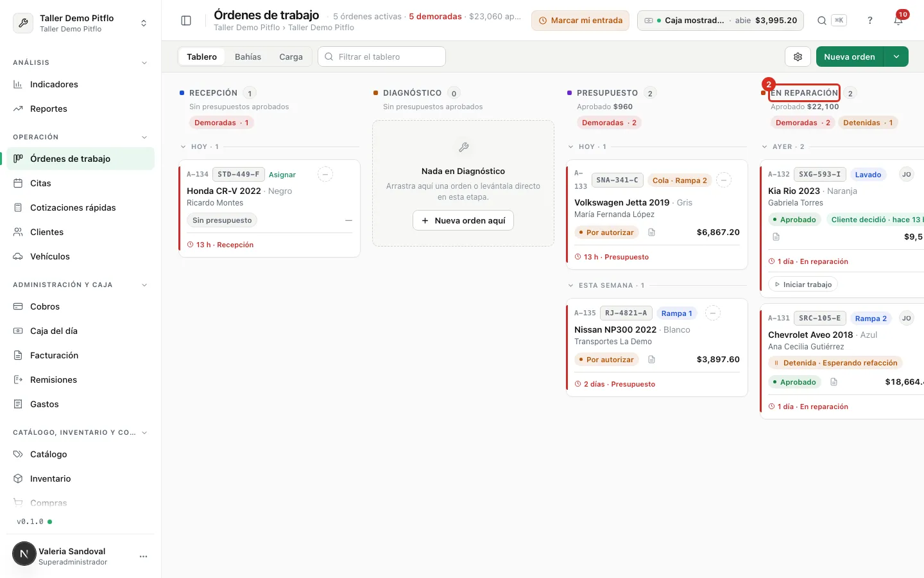Switch to Bahías tab
This screenshot has width=924, height=578.
[x=248, y=57]
